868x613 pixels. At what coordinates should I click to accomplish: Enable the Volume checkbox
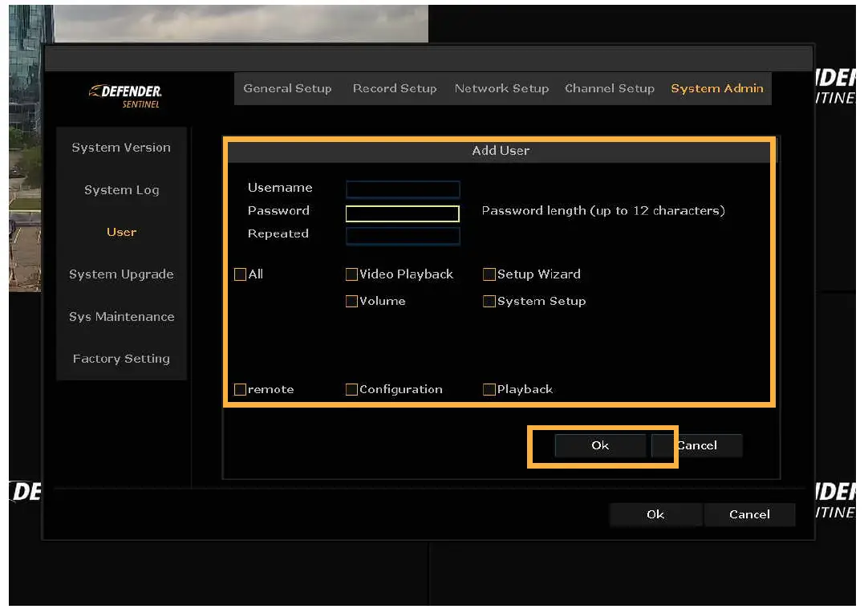351,301
